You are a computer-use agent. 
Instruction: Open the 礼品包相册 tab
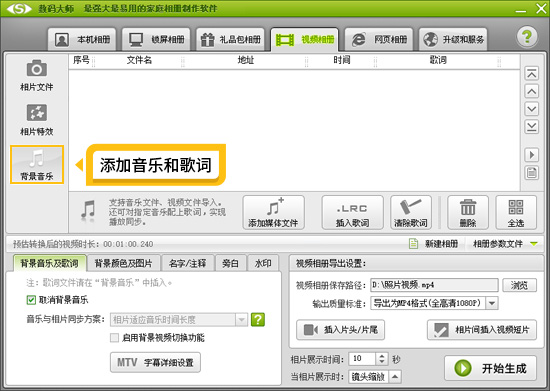pyautogui.click(x=230, y=39)
